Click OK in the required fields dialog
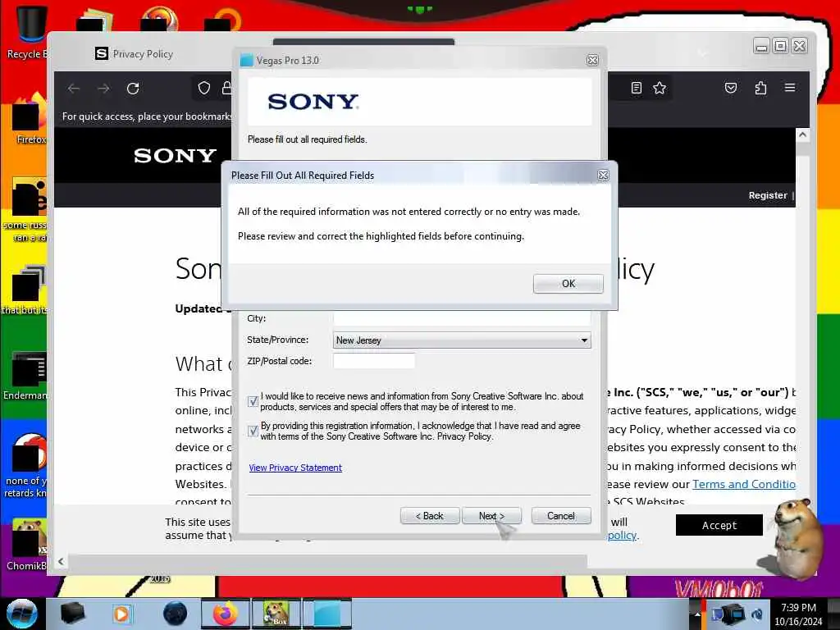This screenshot has width=840, height=630. (x=568, y=283)
